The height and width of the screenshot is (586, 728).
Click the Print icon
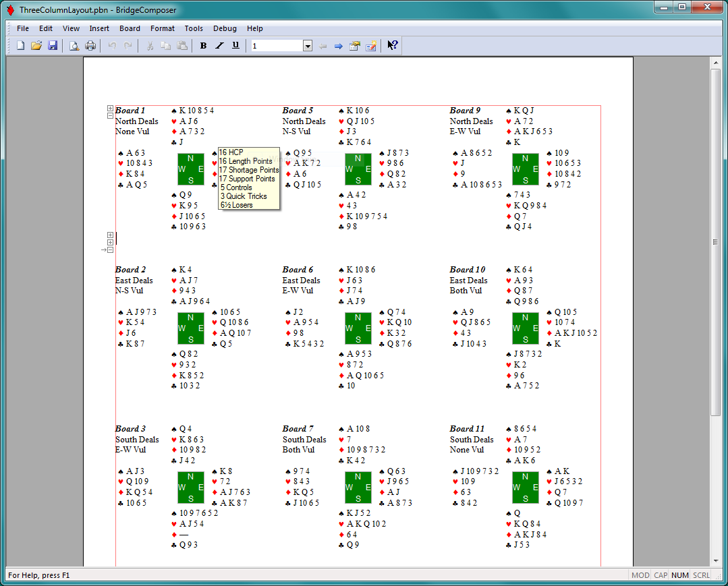(90, 46)
